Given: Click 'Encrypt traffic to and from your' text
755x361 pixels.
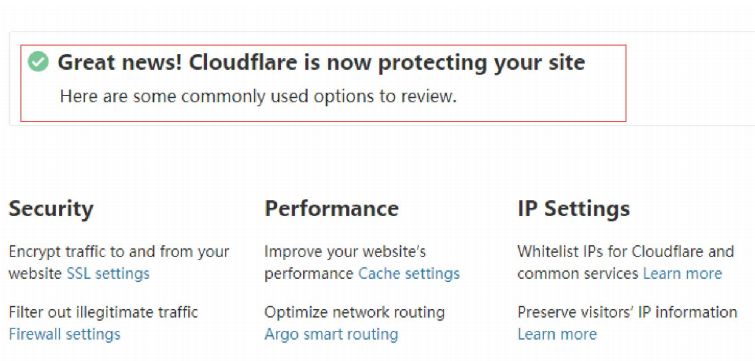Looking at the screenshot, I should tap(119, 252).
